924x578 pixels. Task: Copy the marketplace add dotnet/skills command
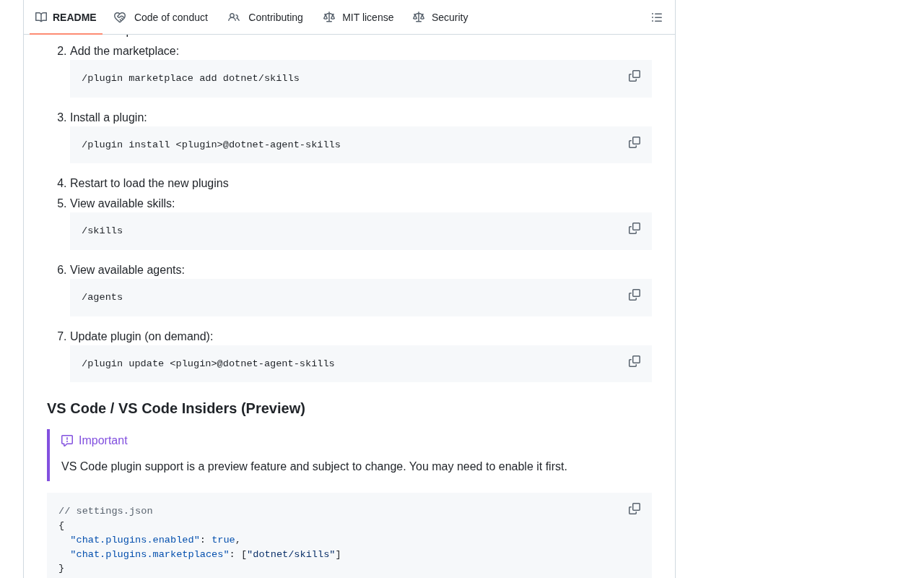(x=635, y=77)
